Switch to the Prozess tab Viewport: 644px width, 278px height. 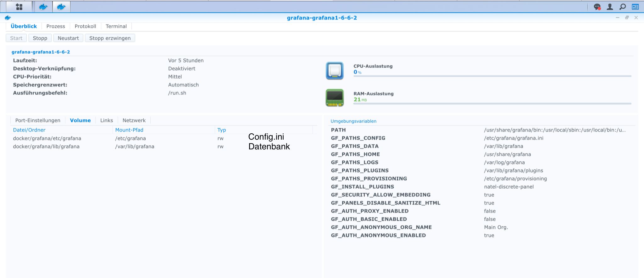pos(56,26)
